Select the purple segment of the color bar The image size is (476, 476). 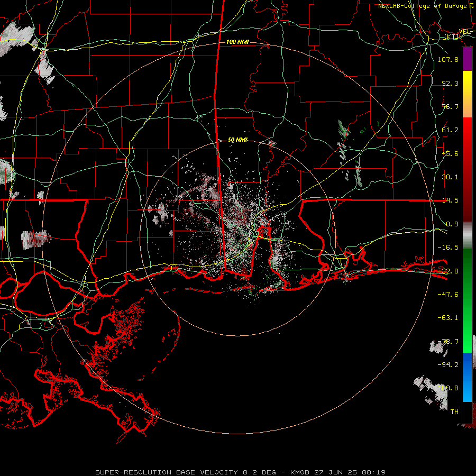[x=467, y=59]
